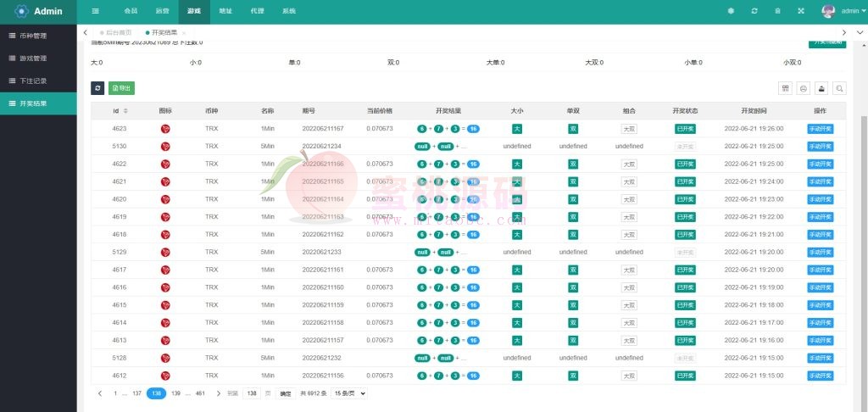This screenshot has height=412, width=868.
Task: Click the dark reload button beside 导出
Action: [97, 88]
